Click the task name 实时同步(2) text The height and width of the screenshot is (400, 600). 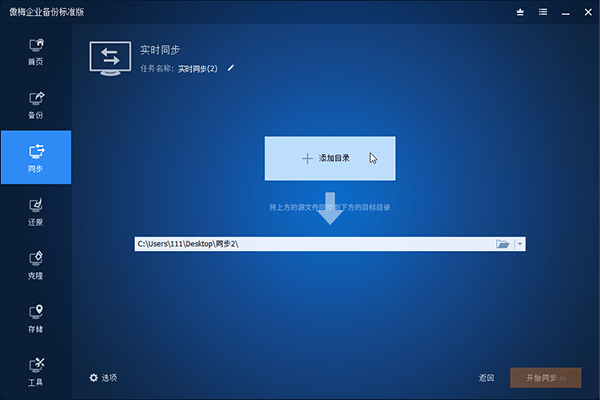click(198, 69)
